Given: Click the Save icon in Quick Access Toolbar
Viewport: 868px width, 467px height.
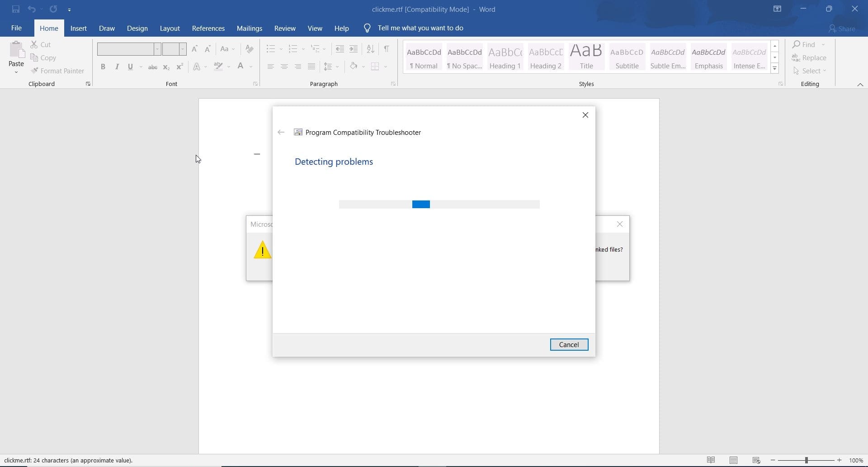Looking at the screenshot, I should point(16,9).
